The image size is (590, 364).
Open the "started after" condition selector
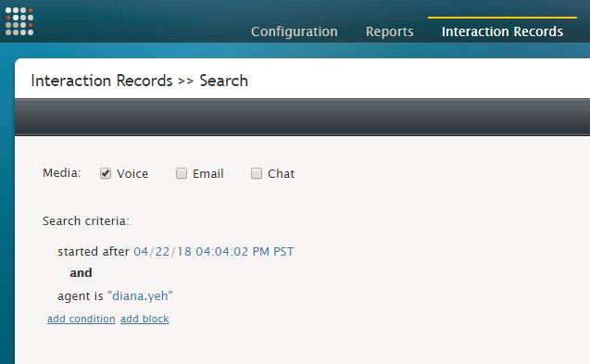point(94,251)
